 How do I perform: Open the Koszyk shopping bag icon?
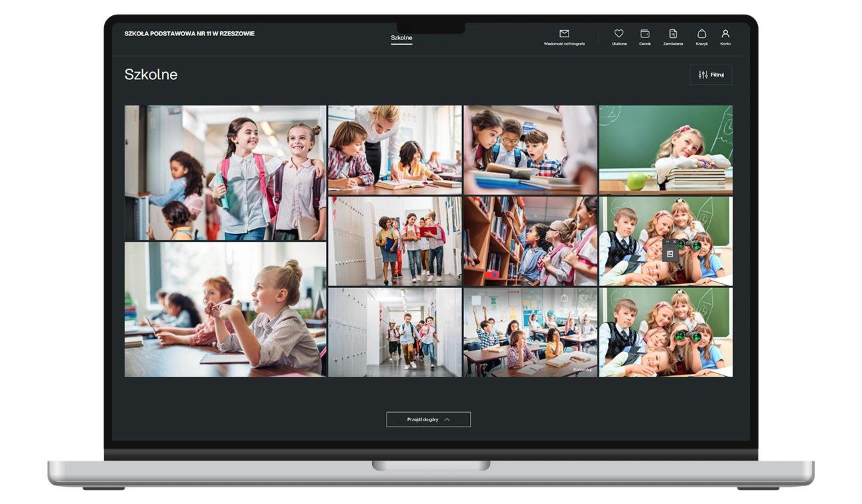(x=701, y=34)
